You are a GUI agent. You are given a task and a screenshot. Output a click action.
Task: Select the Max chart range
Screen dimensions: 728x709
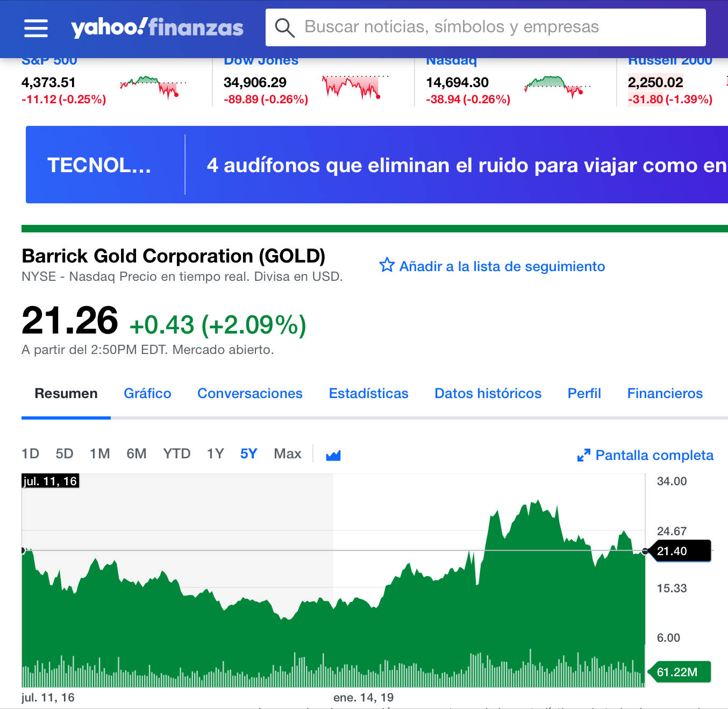pos(287,454)
